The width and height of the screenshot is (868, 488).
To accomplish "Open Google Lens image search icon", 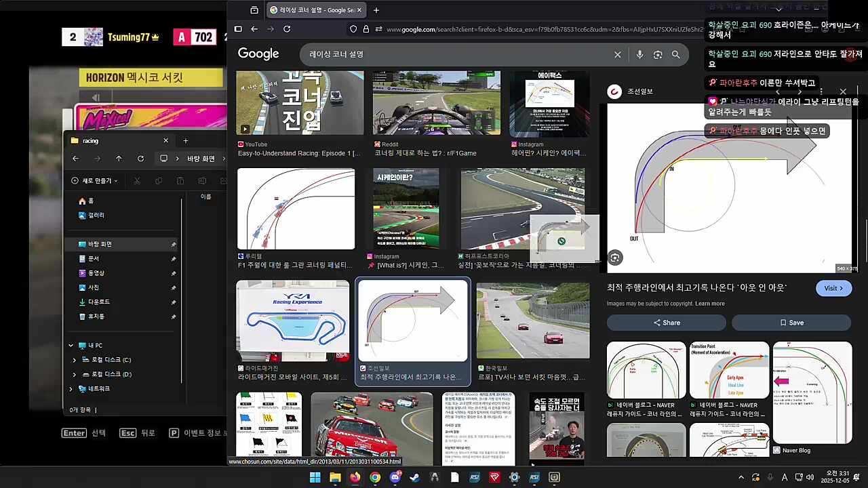I will coord(657,54).
